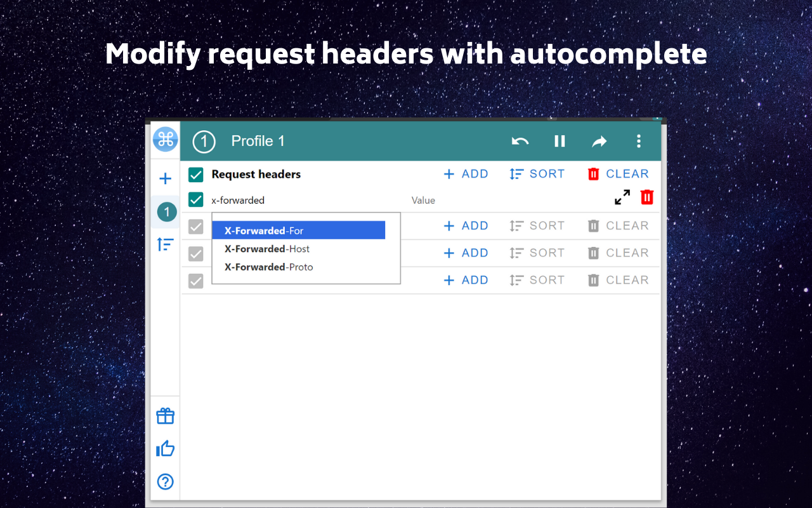Expand the value editor with the diagonal arrows
The width and height of the screenshot is (812, 508).
coord(622,197)
